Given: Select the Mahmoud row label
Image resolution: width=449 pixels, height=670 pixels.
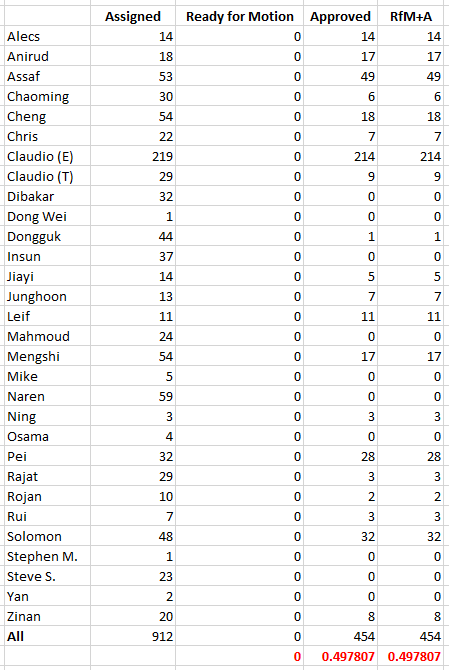Looking at the screenshot, I should click(x=47, y=336).
